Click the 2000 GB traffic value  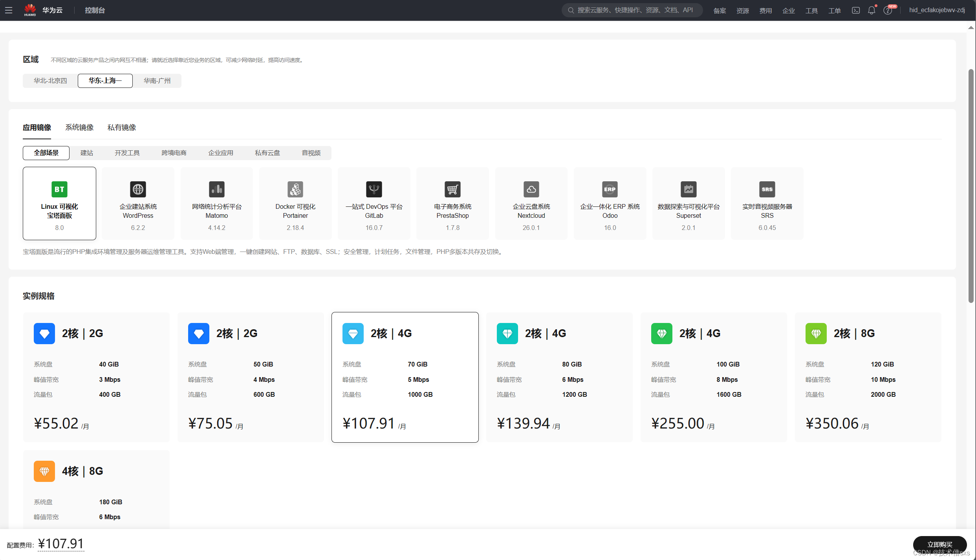(x=883, y=395)
